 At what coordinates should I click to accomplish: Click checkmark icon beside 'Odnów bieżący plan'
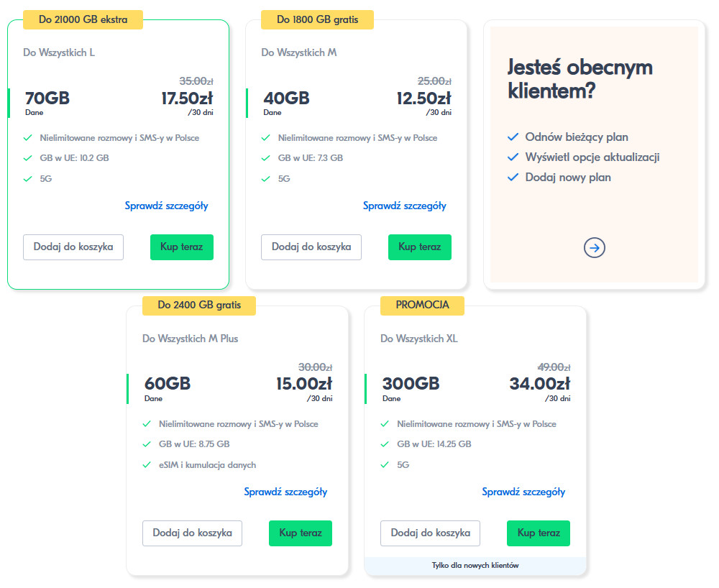click(x=513, y=137)
